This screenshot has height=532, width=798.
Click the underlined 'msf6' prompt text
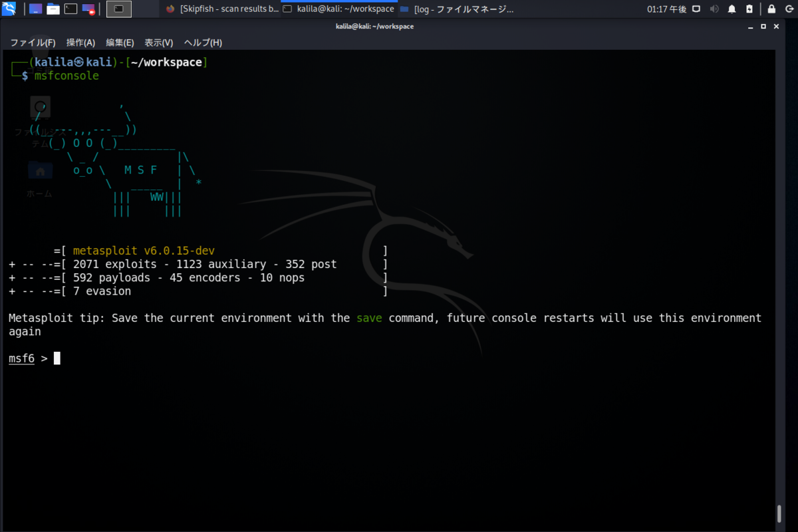pyautogui.click(x=21, y=358)
